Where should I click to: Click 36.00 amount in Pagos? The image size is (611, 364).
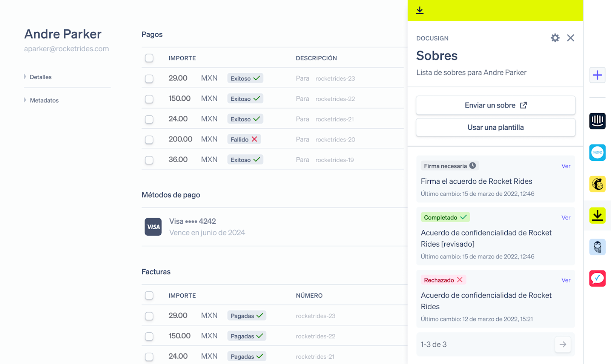click(178, 160)
